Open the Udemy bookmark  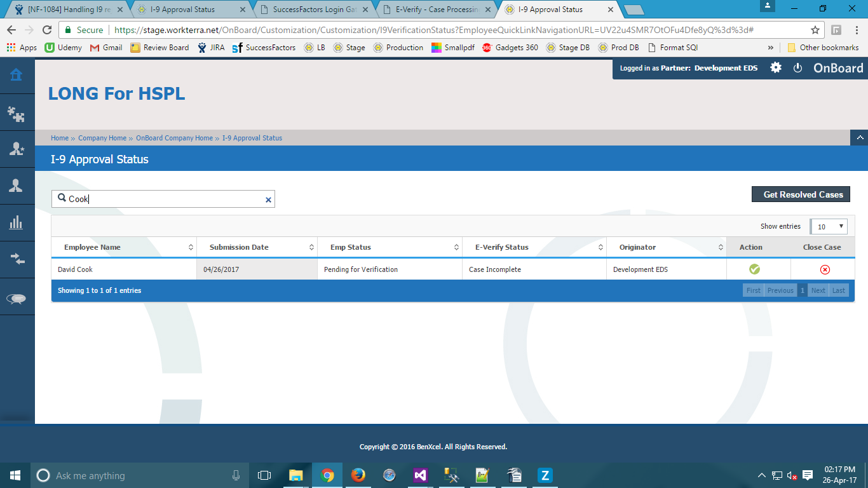tap(63, 48)
